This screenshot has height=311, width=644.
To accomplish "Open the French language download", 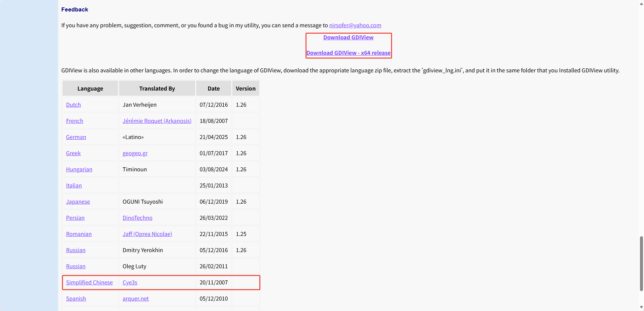I will (x=74, y=121).
